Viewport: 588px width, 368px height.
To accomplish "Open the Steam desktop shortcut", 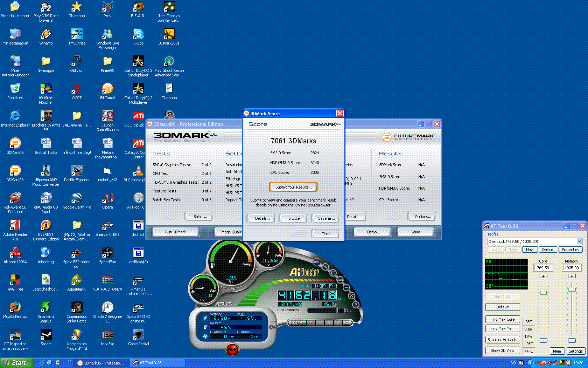I will pos(46,338).
